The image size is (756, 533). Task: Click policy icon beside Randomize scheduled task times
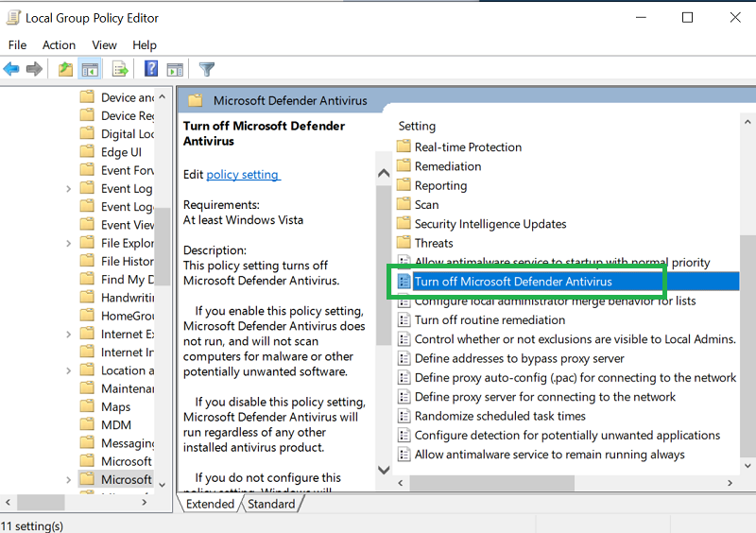tap(404, 416)
